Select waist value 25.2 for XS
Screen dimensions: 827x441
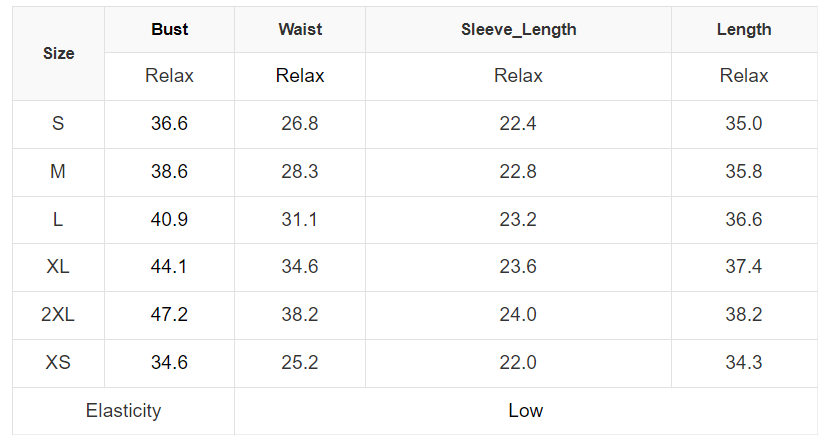pyautogui.click(x=300, y=363)
